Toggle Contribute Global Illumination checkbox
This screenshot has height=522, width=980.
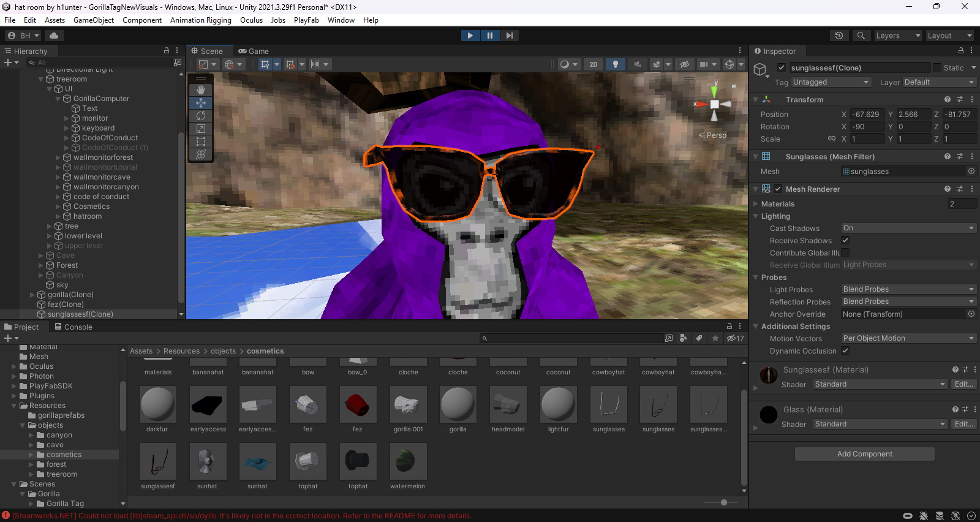coord(845,252)
